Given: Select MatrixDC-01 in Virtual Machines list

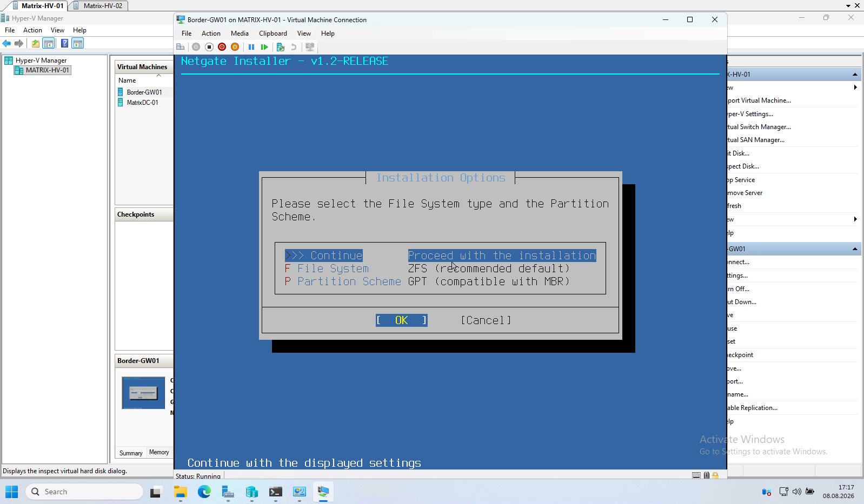Looking at the screenshot, I should (x=143, y=103).
